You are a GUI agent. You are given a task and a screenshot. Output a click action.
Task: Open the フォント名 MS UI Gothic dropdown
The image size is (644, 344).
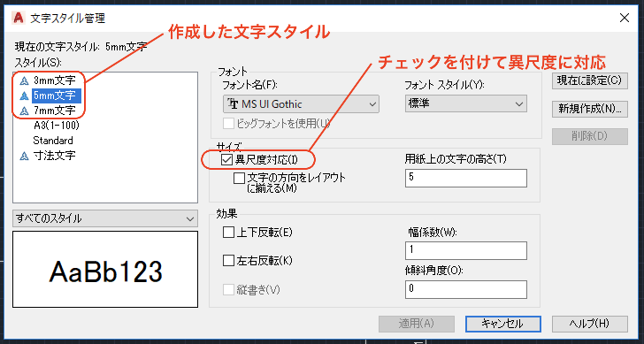coord(301,103)
